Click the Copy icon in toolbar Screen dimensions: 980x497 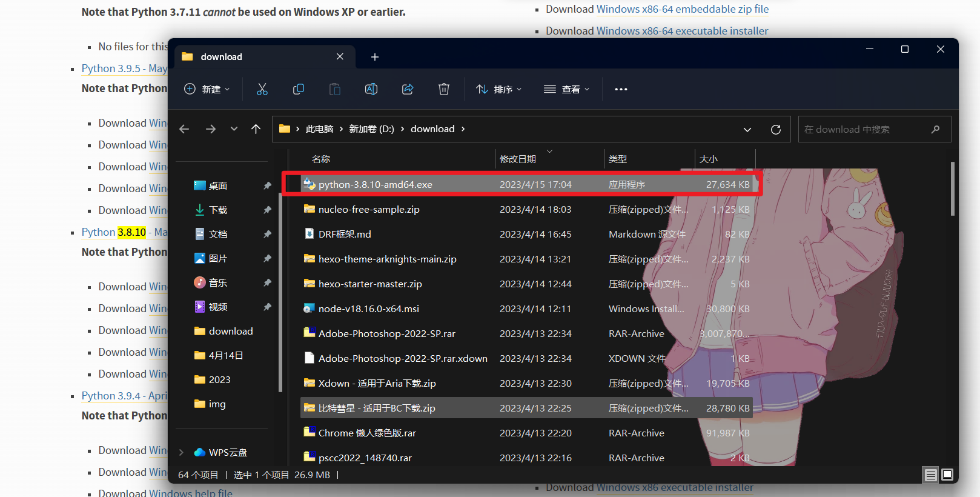point(299,89)
